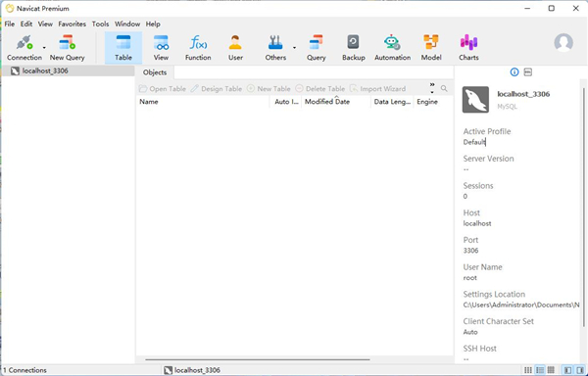Image resolution: width=588 pixels, height=376 pixels.
Task: Switch to detail list view in status bar
Action: pyautogui.click(x=540, y=370)
